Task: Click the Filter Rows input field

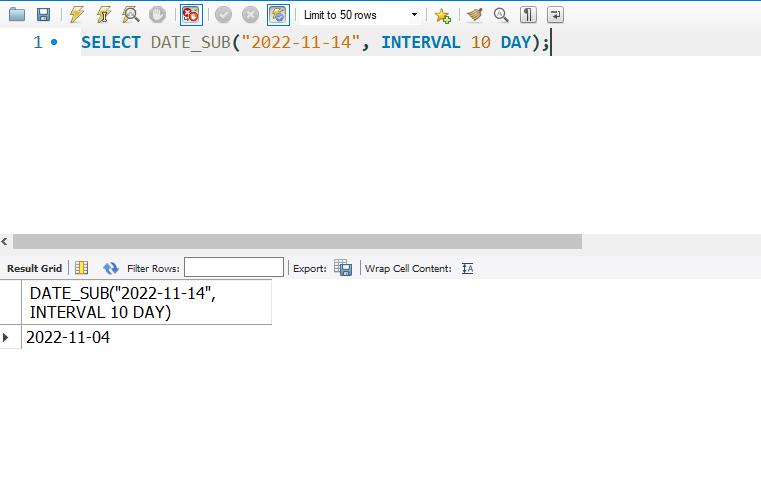Action: (x=234, y=268)
